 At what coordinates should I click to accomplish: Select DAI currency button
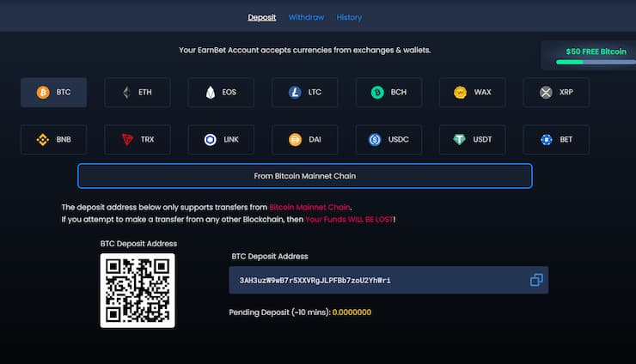pos(304,139)
